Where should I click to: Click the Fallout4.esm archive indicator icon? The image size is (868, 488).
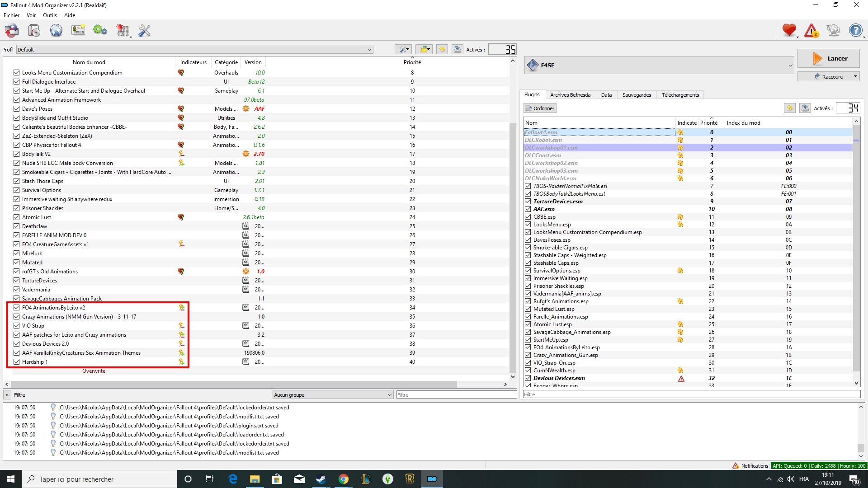pos(680,132)
